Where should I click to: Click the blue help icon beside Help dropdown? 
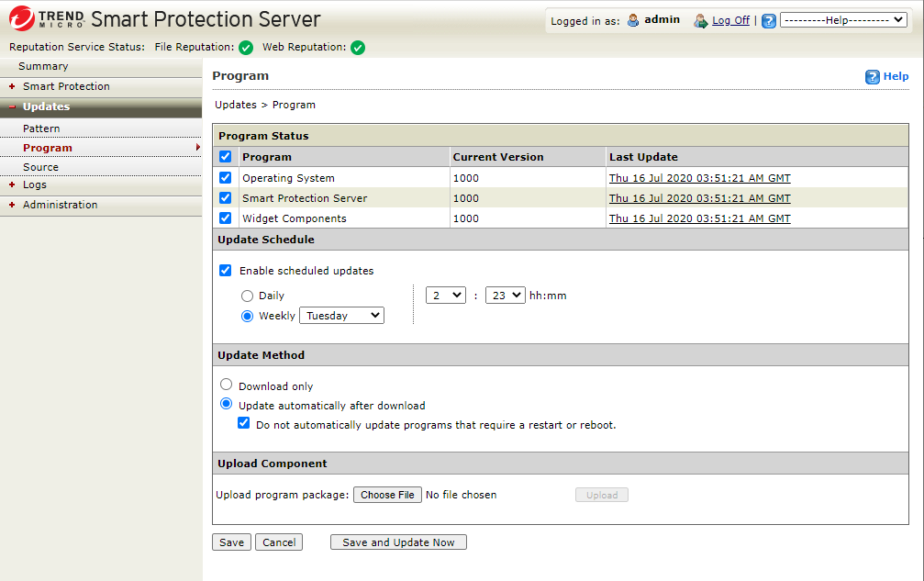coord(769,20)
